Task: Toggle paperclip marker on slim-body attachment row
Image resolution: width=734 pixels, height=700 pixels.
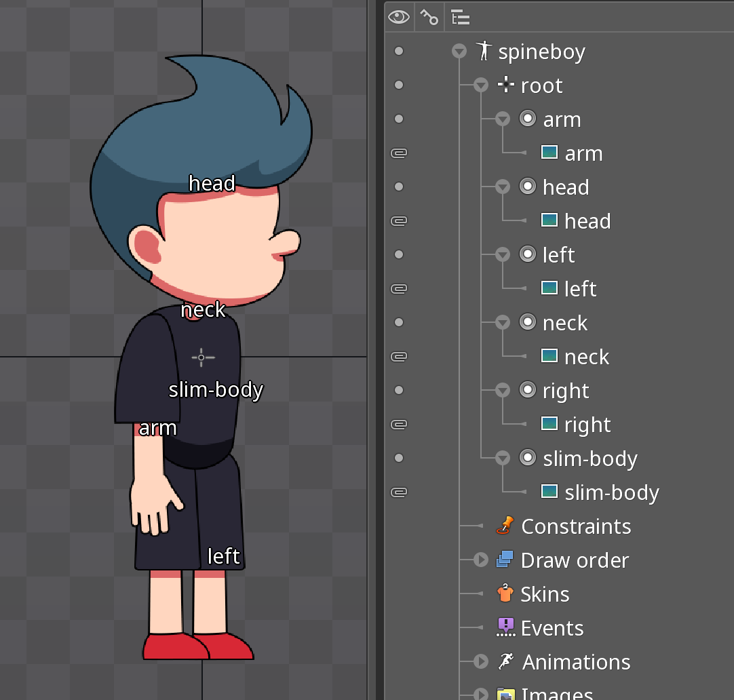Action: 399,492
